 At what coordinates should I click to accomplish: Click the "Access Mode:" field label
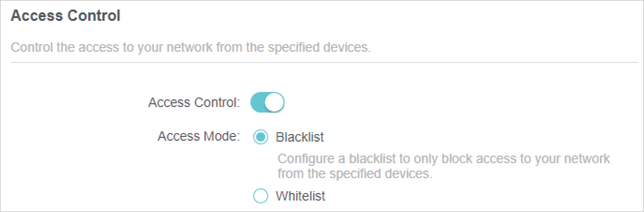tap(198, 136)
